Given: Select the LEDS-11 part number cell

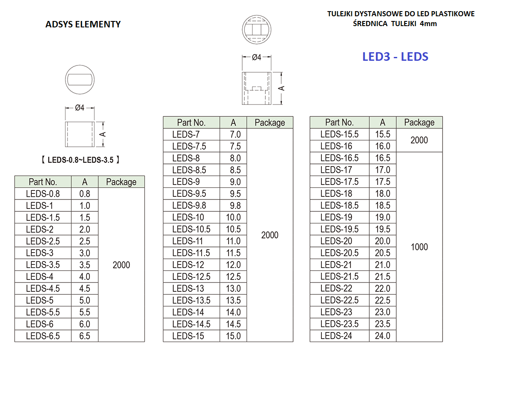Looking at the screenshot, I should coord(191,241).
